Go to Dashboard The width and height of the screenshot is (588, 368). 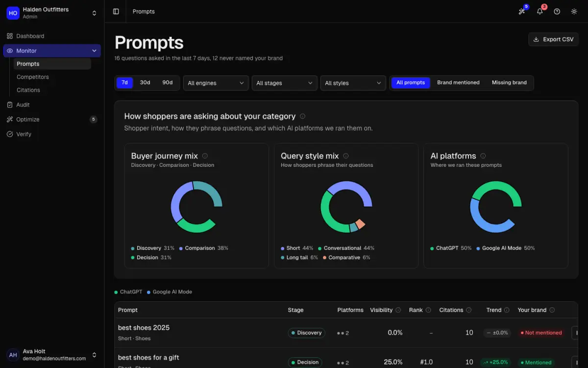pos(52,36)
